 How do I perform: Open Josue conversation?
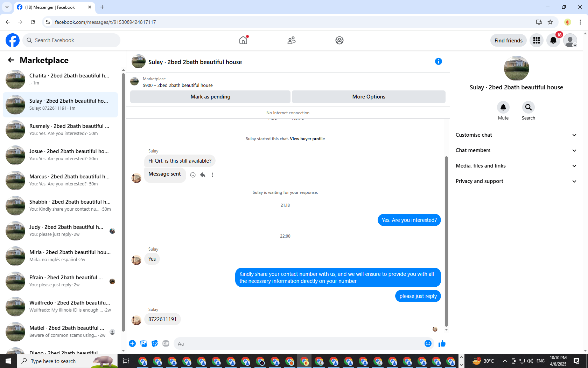[60, 155]
